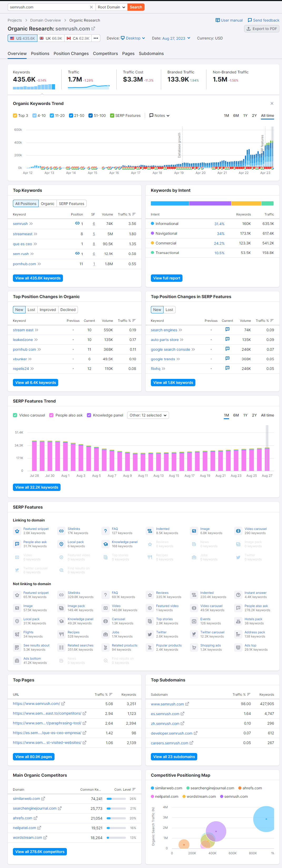Screen dimensions: 282x868
Task: Click the Send feedback chat icon
Action: click(x=250, y=20)
